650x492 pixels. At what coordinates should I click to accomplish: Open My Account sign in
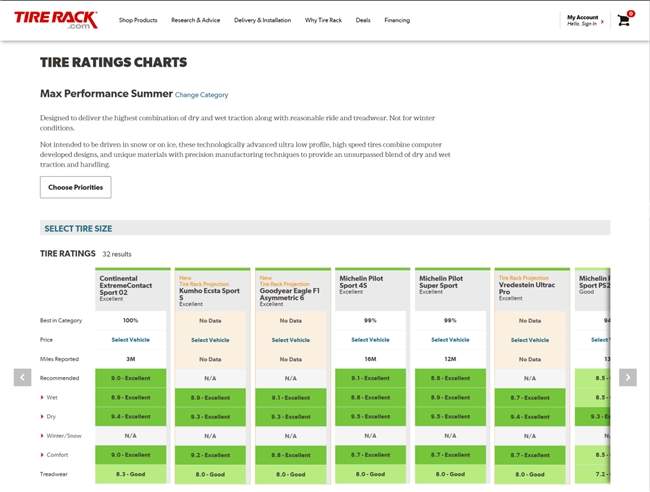pos(584,20)
